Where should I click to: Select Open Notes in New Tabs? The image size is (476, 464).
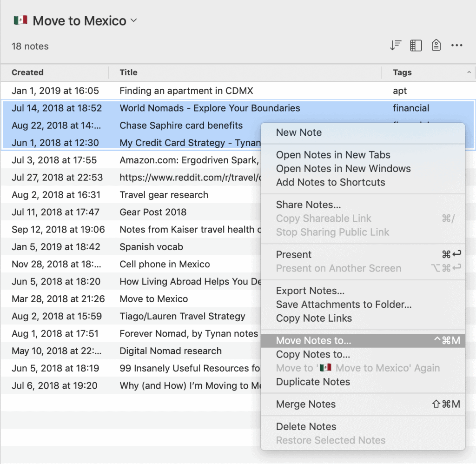click(333, 155)
